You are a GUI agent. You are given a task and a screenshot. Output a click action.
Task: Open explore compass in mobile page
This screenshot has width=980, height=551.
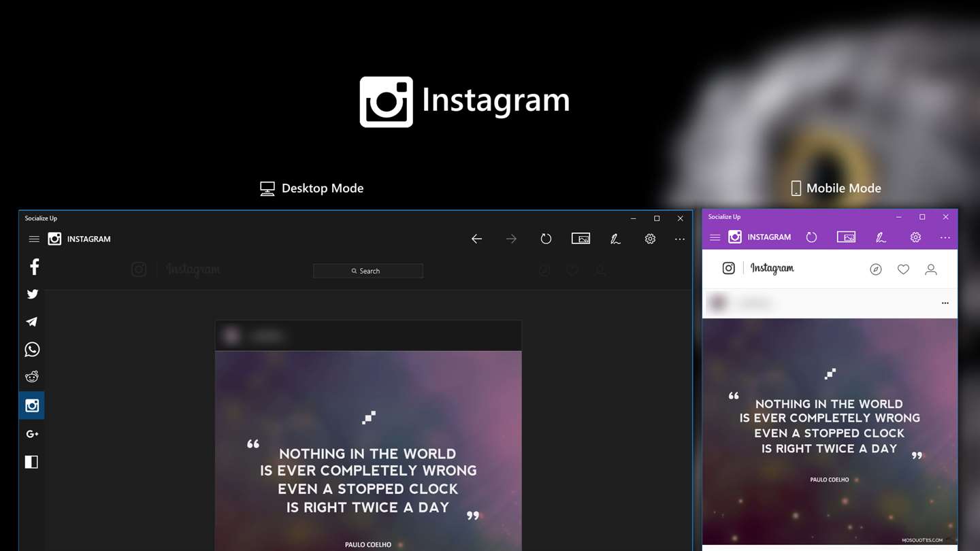click(x=876, y=269)
